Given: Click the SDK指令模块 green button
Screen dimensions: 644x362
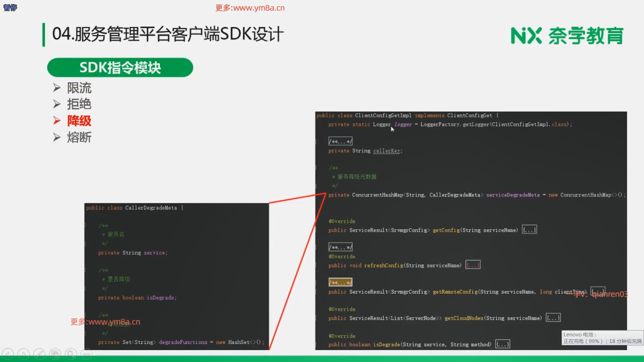Looking at the screenshot, I should point(120,68).
